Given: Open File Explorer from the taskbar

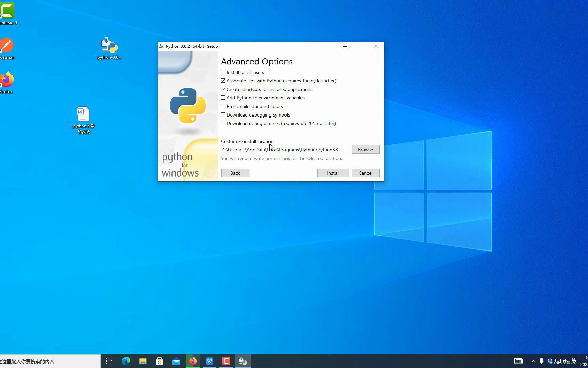Looking at the screenshot, I should (143, 361).
